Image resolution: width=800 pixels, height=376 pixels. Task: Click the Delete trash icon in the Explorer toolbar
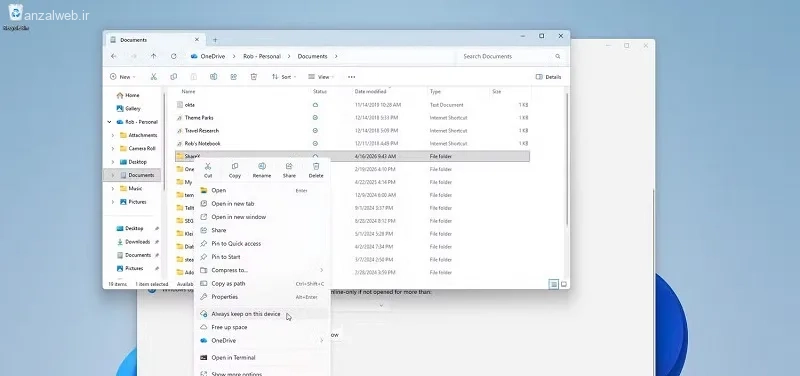pyautogui.click(x=254, y=77)
